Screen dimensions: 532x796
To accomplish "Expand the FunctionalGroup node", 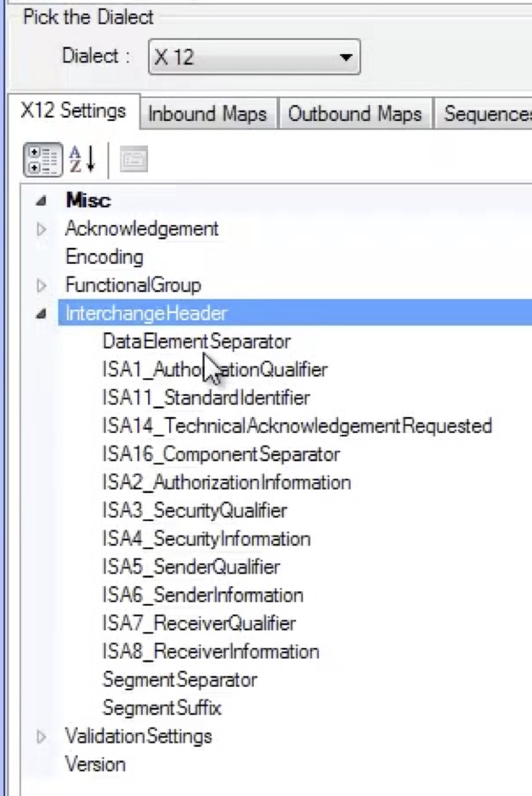I will click(41, 285).
